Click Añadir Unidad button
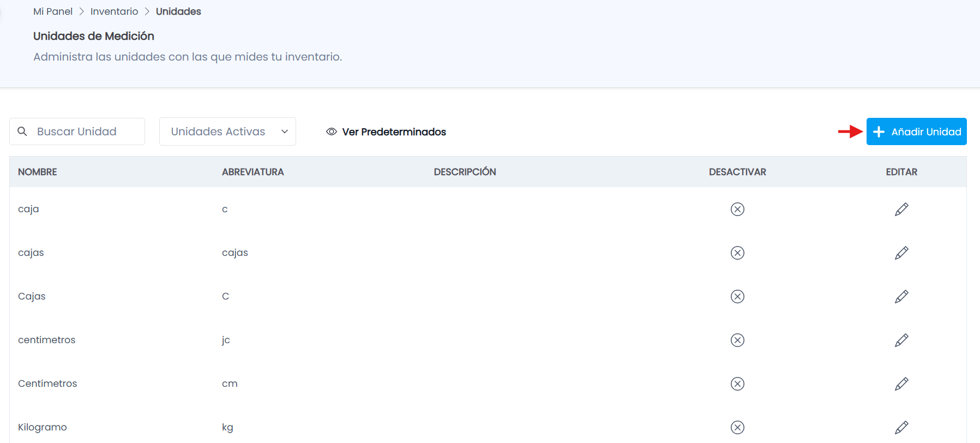The height and width of the screenshot is (443, 980). (916, 131)
